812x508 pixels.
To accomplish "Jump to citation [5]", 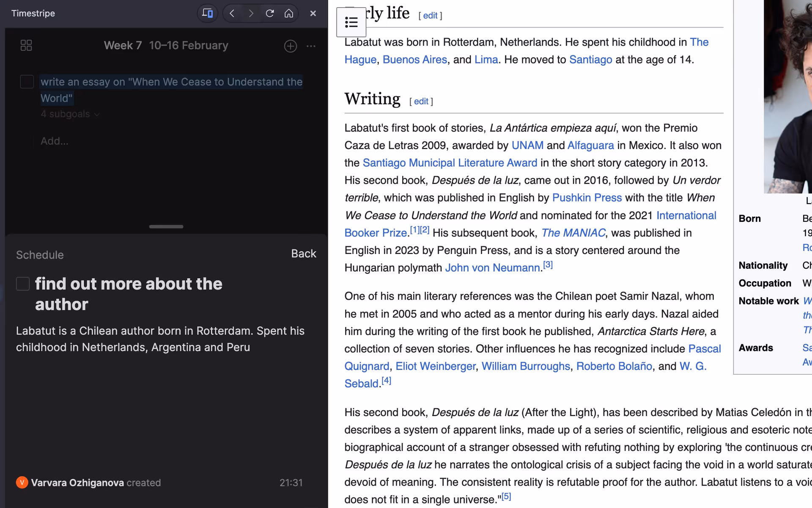I will [507, 497].
